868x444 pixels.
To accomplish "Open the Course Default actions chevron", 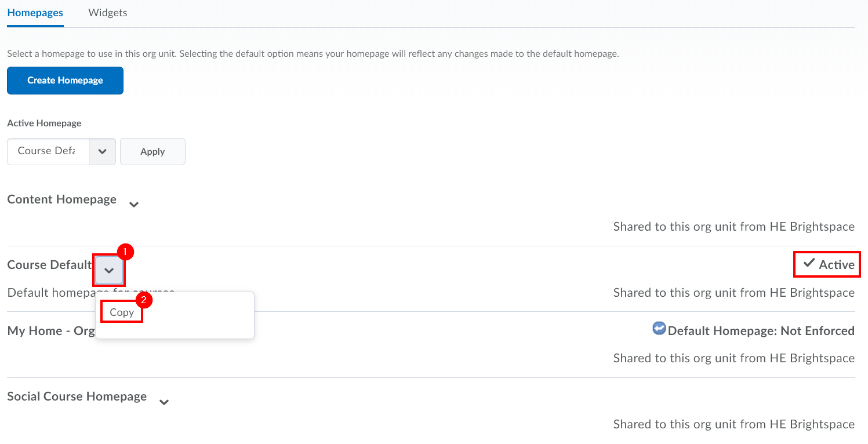I will click(109, 270).
